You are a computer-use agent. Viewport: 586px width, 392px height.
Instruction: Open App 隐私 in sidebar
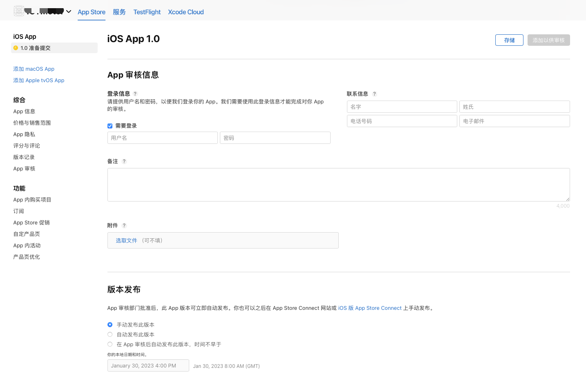tap(24, 134)
